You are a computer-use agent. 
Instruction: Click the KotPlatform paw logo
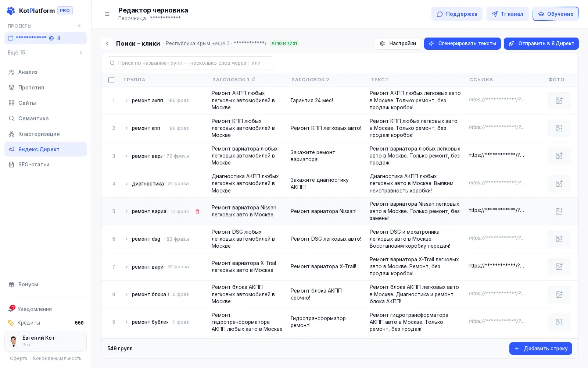pos(11,11)
